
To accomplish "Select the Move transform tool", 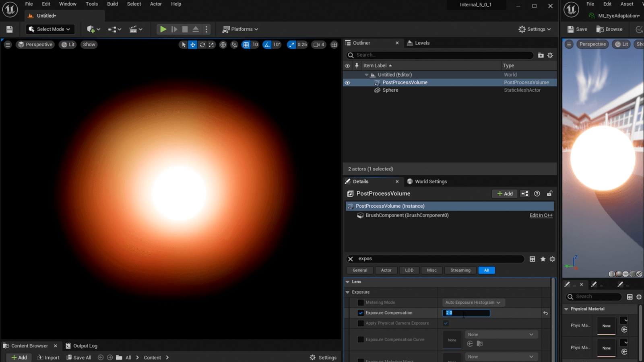I will pos(193,45).
